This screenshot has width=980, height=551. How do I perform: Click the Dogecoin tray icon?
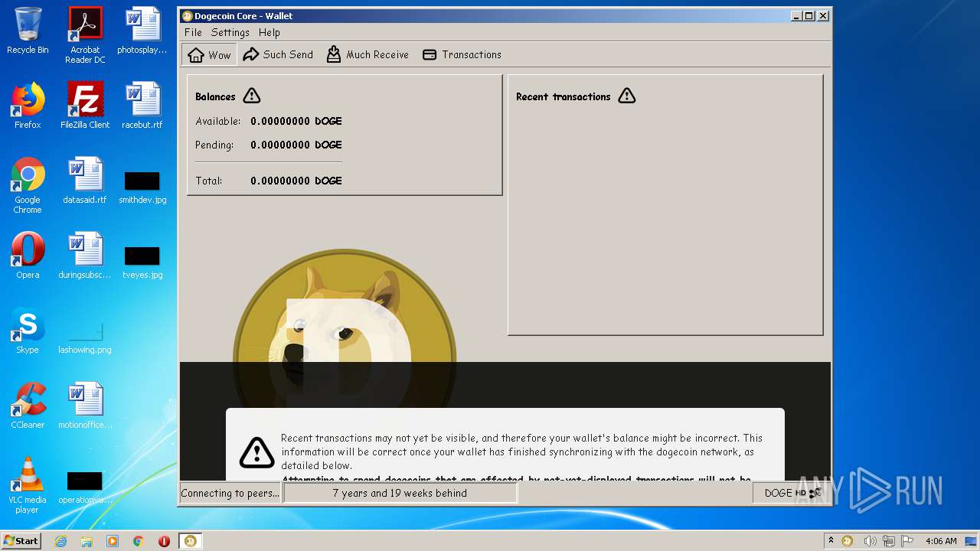tap(848, 541)
